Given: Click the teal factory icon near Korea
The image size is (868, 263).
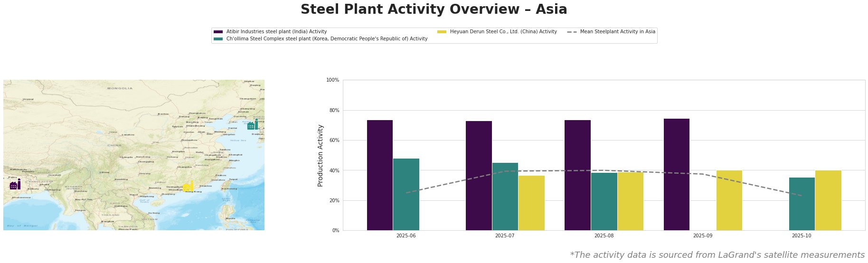Looking at the screenshot, I should click(x=253, y=125).
